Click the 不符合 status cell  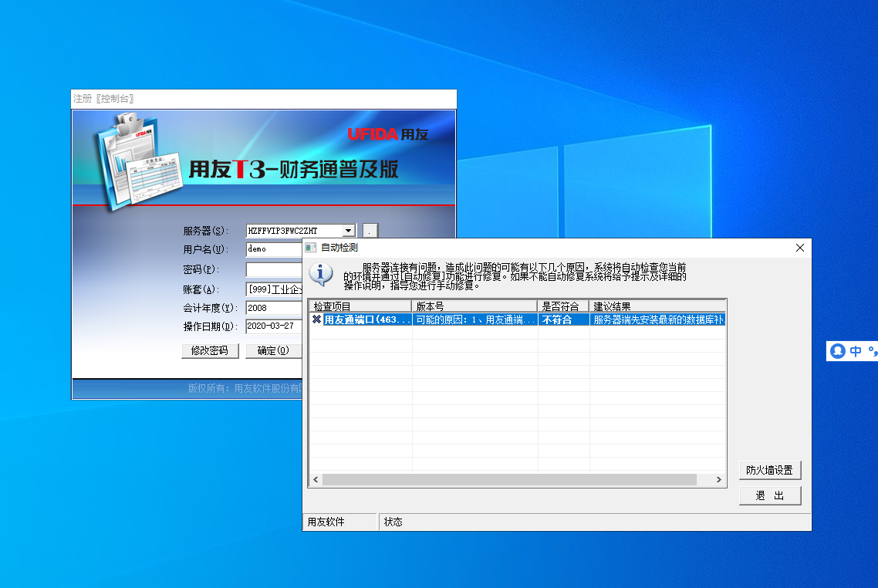563,319
